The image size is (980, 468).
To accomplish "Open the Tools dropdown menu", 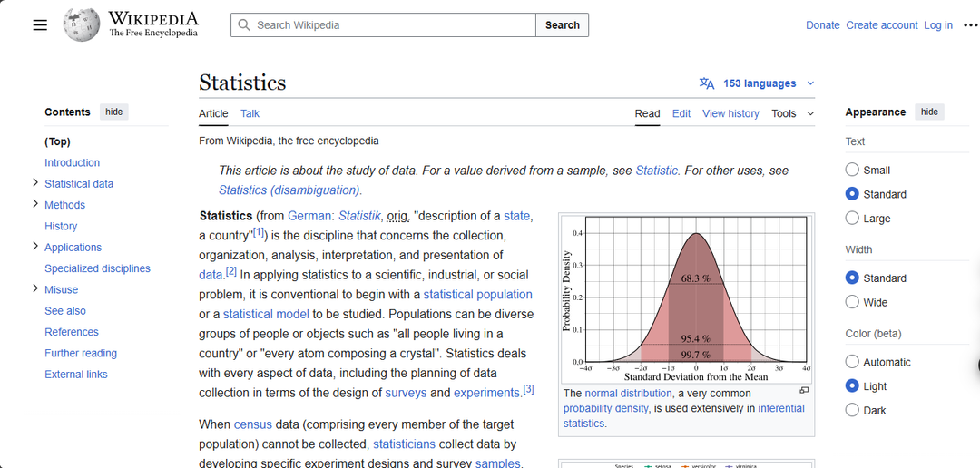I will coord(792,113).
